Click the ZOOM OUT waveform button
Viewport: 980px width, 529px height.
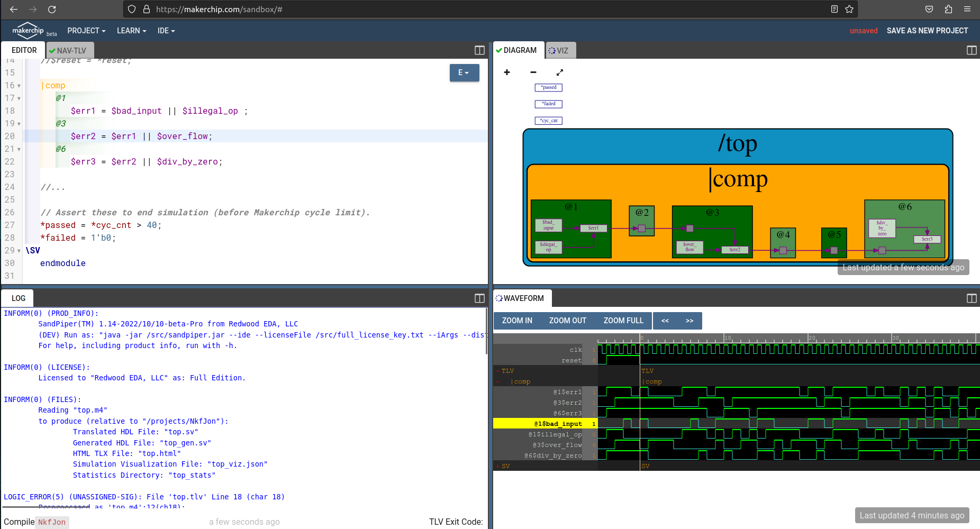[567, 321]
